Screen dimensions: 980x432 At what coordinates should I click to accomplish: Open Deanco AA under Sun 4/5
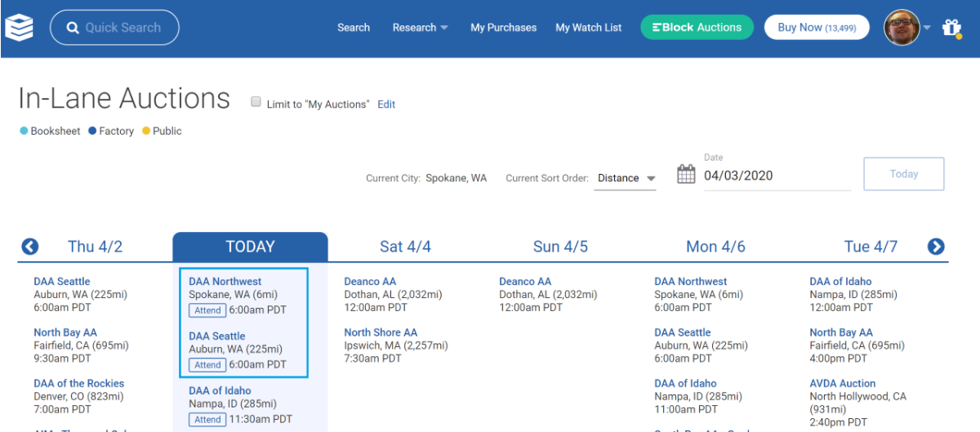coord(525,282)
